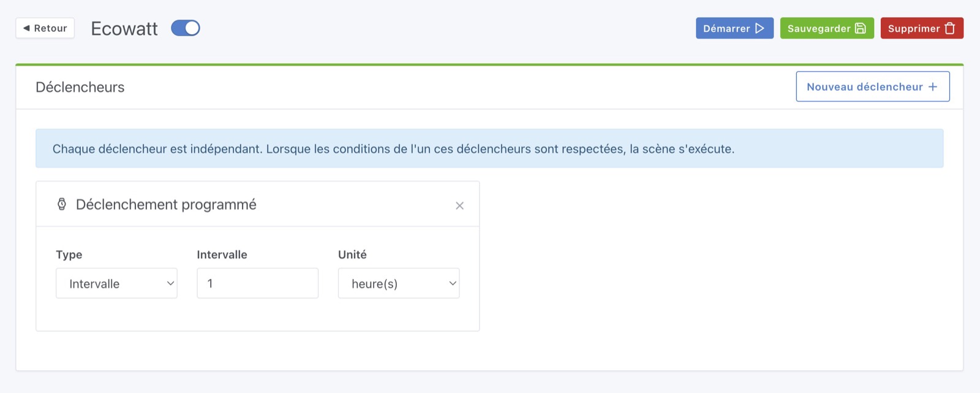Viewport: 980px width, 393px height.
Task: Click the blue informational banner about triggers
Action: tap(490, 148)
